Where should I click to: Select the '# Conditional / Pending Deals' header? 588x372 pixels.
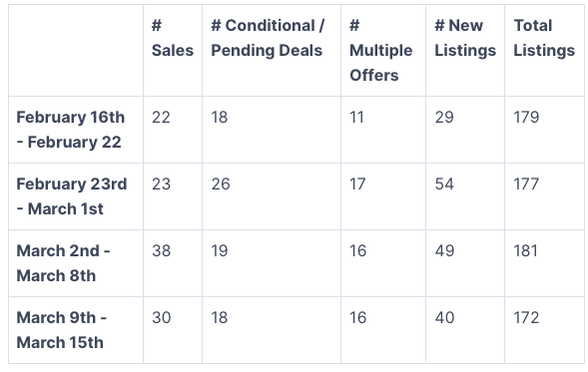[268, 38]
